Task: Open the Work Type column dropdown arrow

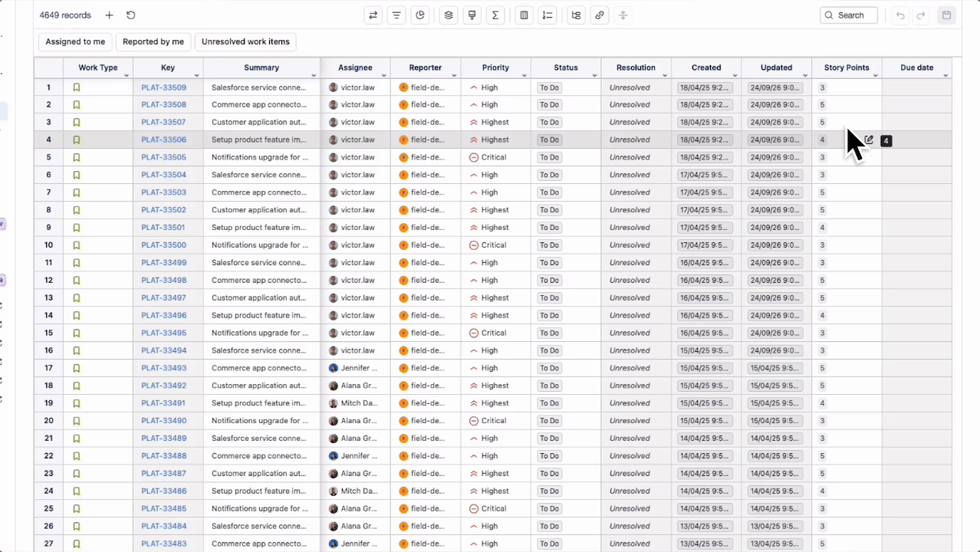Action: 127,75
